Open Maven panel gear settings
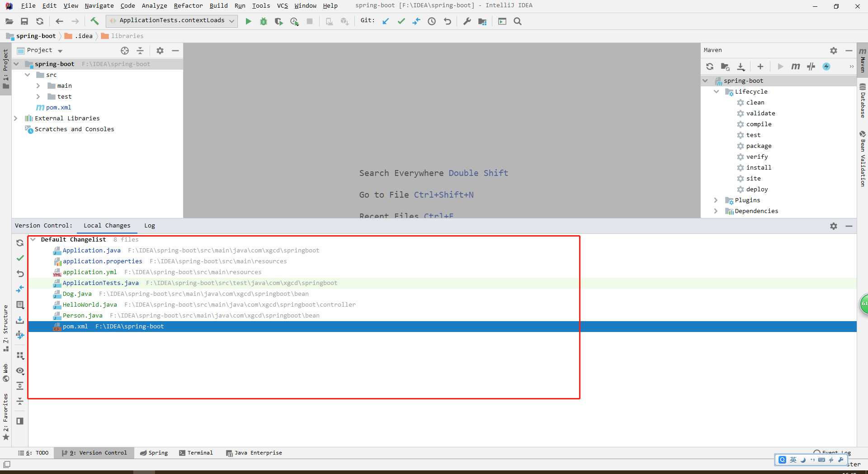The width and height of the screenshot is (868, 474). pos(834,51)
